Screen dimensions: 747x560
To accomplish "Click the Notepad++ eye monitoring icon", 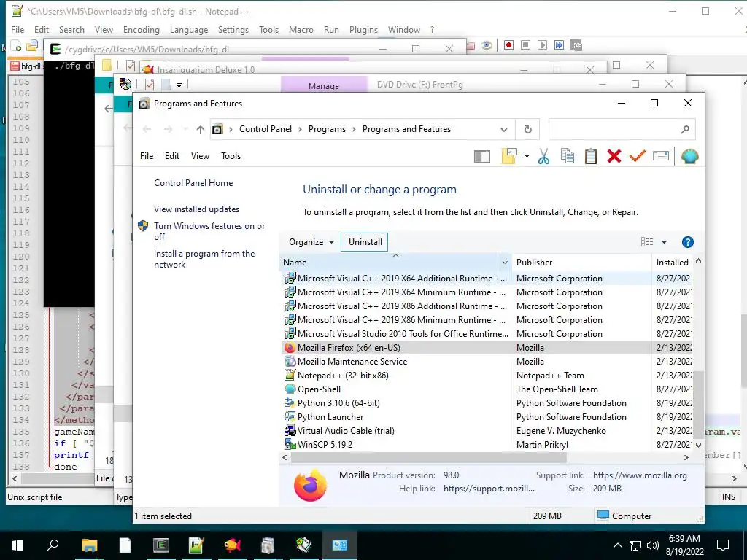I will (x=487, y=45).
